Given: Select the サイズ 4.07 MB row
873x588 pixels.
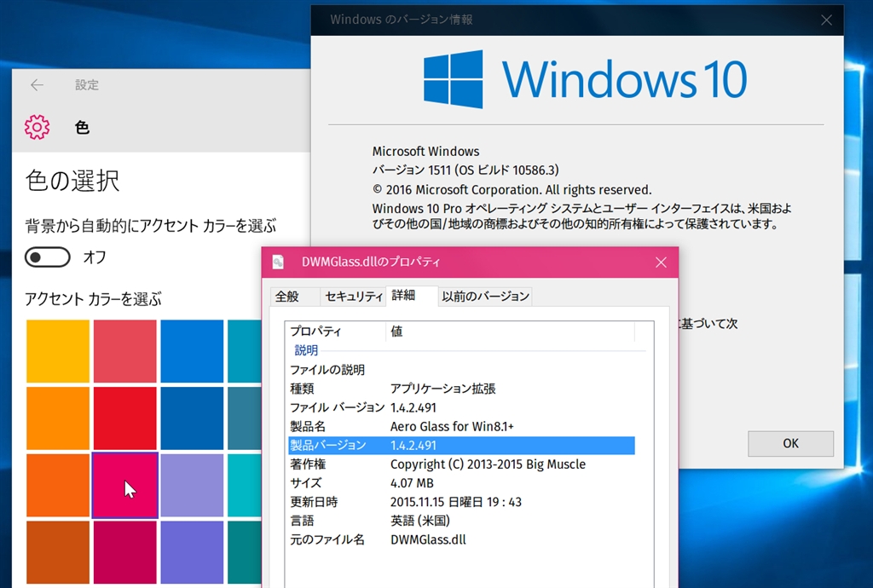Looking at the screenshot, I should [x=461, y=483].
